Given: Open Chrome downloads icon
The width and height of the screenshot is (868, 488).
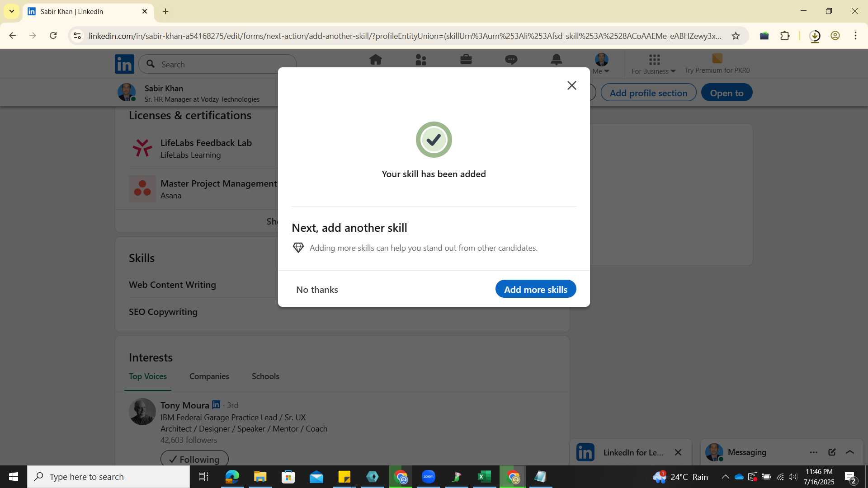Looking at the screenshot, I should point(815,36).
